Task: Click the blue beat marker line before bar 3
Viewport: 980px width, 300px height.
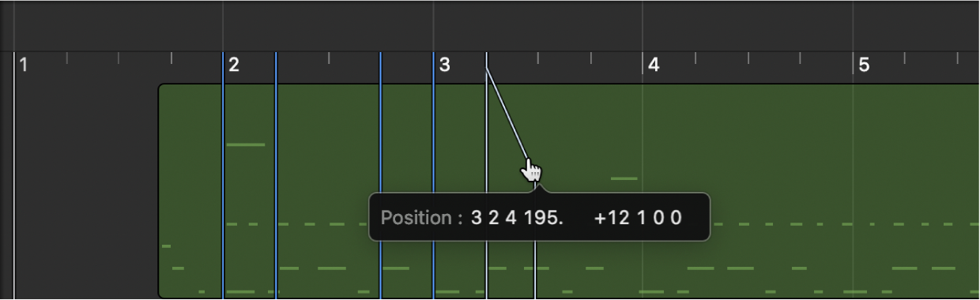Action: (380, 175)
